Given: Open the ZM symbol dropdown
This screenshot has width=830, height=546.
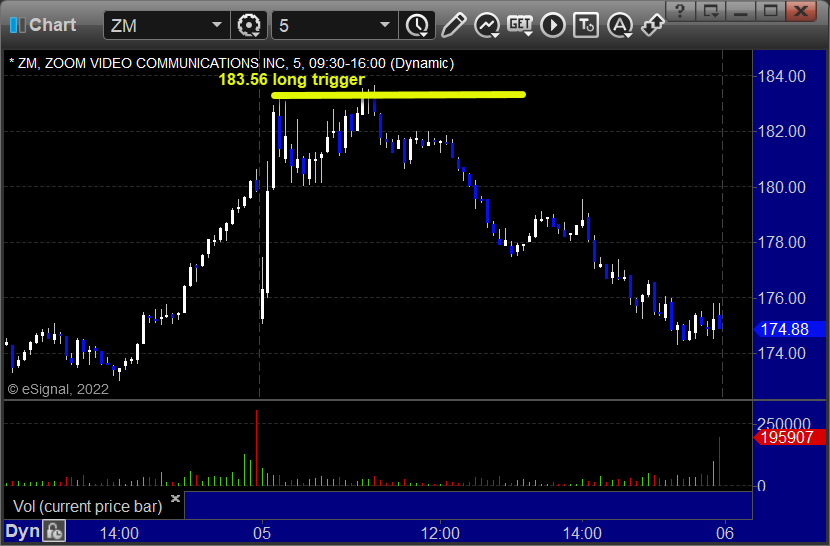Looking at the screenshot, I should click(x=216, y=25).
